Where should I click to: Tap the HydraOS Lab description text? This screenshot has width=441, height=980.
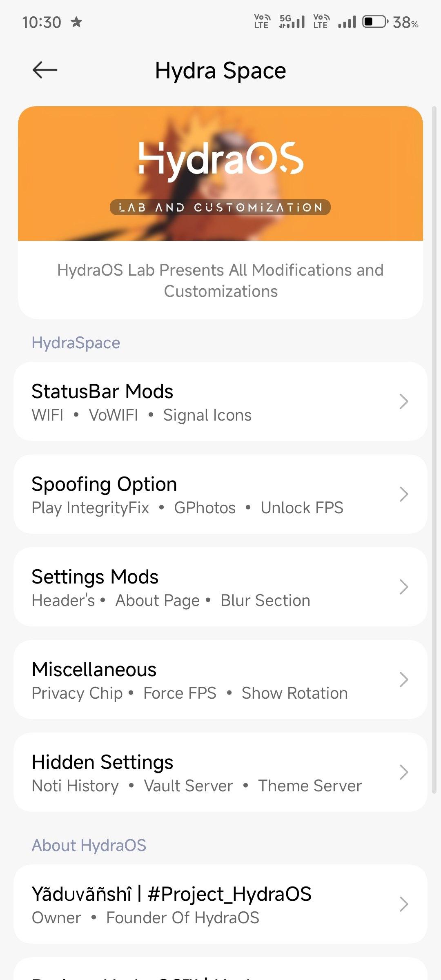[220, 281]
